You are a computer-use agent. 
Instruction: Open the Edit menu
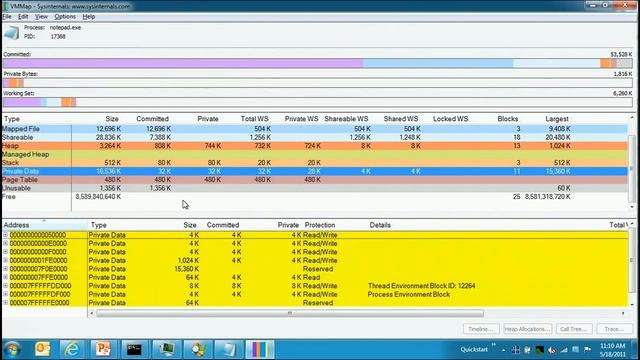pyautogui.click(x=23, y=17)
